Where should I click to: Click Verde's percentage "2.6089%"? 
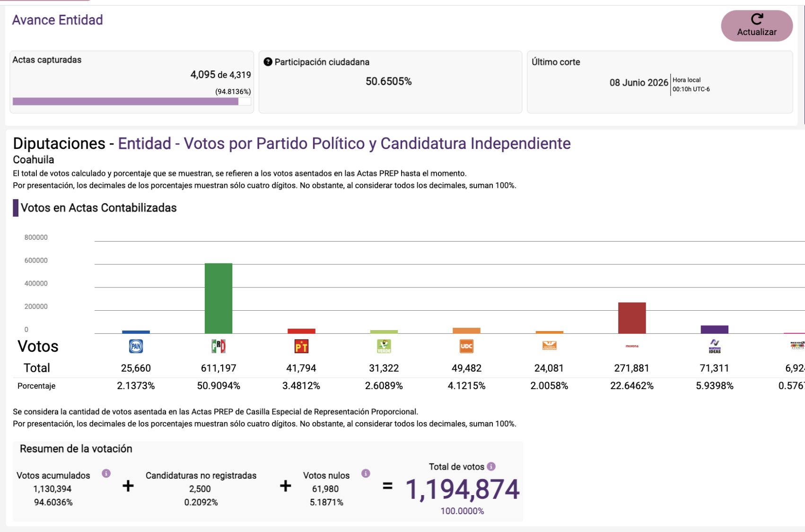[x=384, y=386]
